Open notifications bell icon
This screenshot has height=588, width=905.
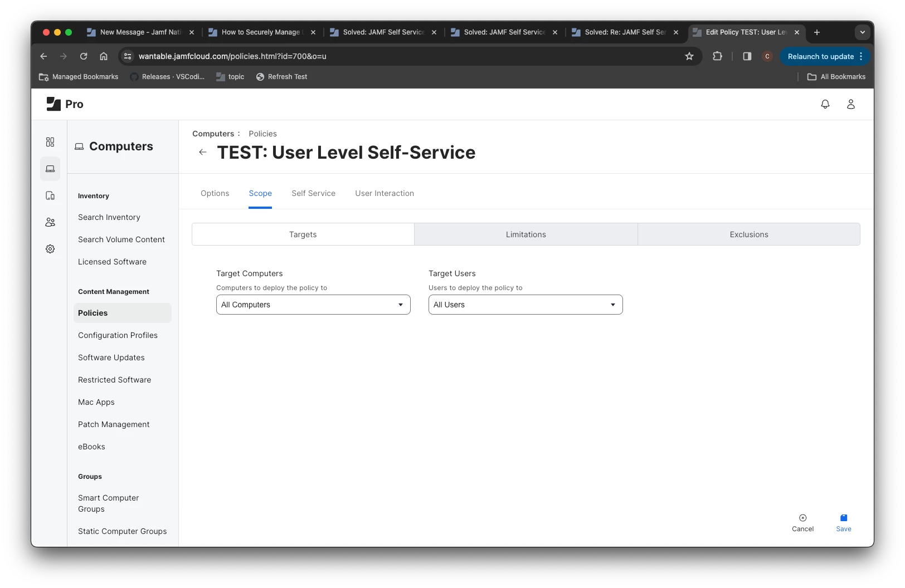(x=825, y=104)
